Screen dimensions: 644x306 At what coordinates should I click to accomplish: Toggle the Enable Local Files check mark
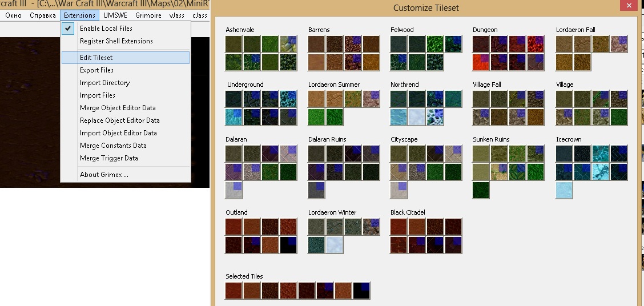point(68,29)
